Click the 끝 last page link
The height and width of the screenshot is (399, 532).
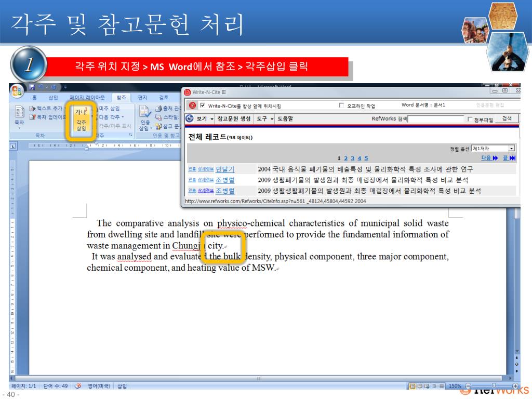point(509,158)
